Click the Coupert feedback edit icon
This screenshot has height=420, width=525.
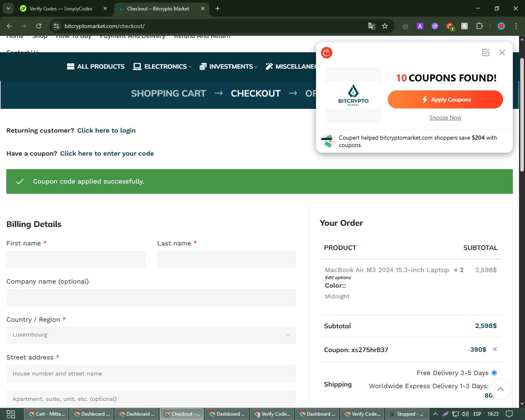(x=486, y=52)
